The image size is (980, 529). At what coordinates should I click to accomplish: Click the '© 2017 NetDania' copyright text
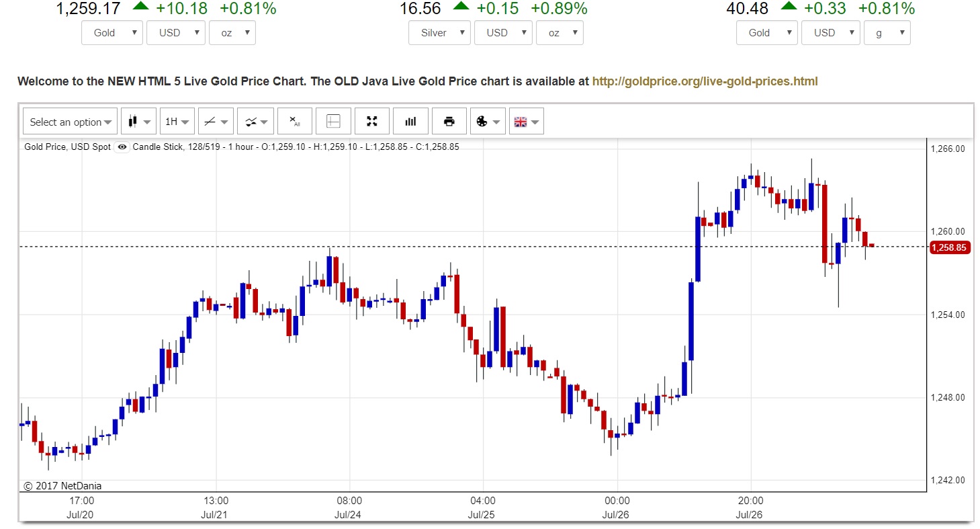point(62,485)
